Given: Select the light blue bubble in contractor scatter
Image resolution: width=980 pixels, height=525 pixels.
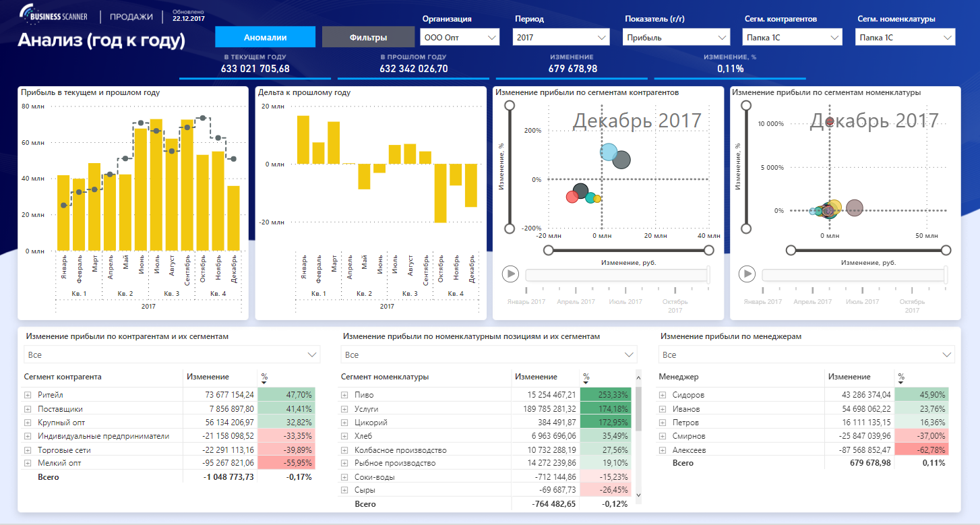Looking at the screenshot, I should (609, 153).
